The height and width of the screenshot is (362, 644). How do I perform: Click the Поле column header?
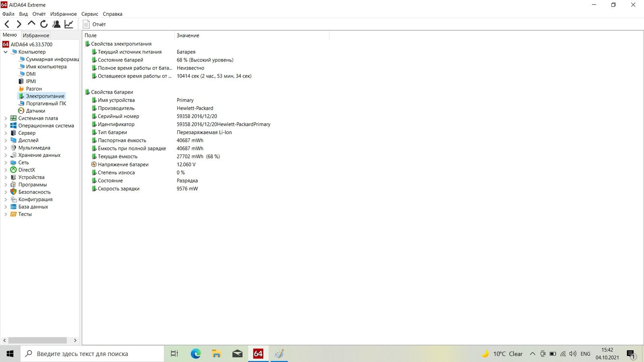tap(128, 35)
